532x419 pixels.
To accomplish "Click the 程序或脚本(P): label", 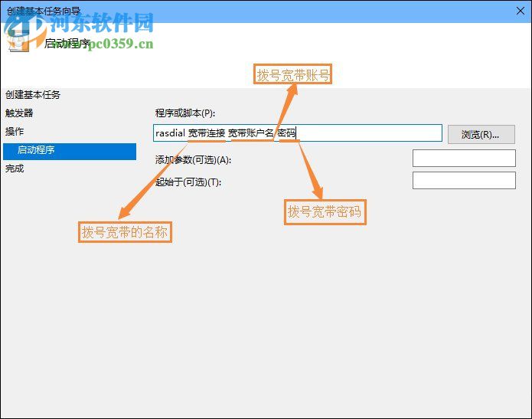I will tap(185, 113).
